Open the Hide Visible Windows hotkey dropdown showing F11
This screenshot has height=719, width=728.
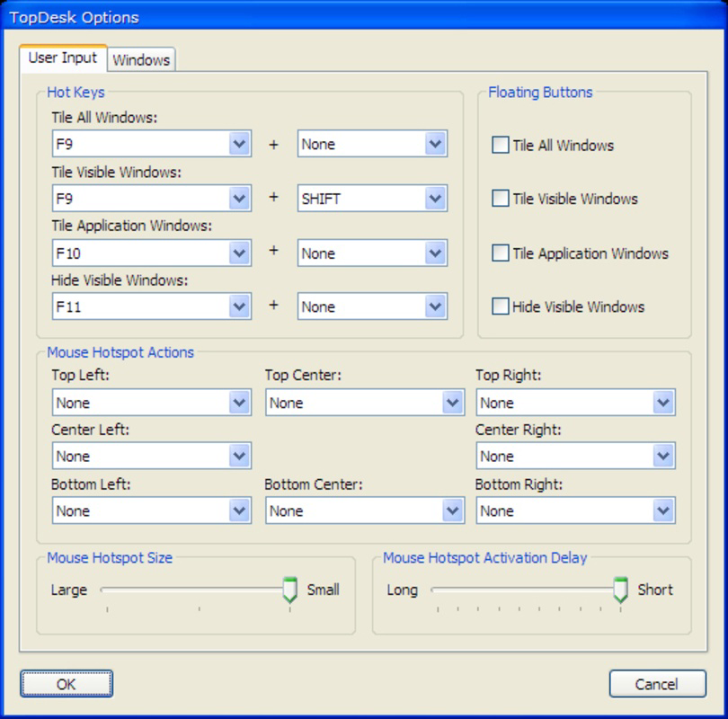tap(240, 306)
